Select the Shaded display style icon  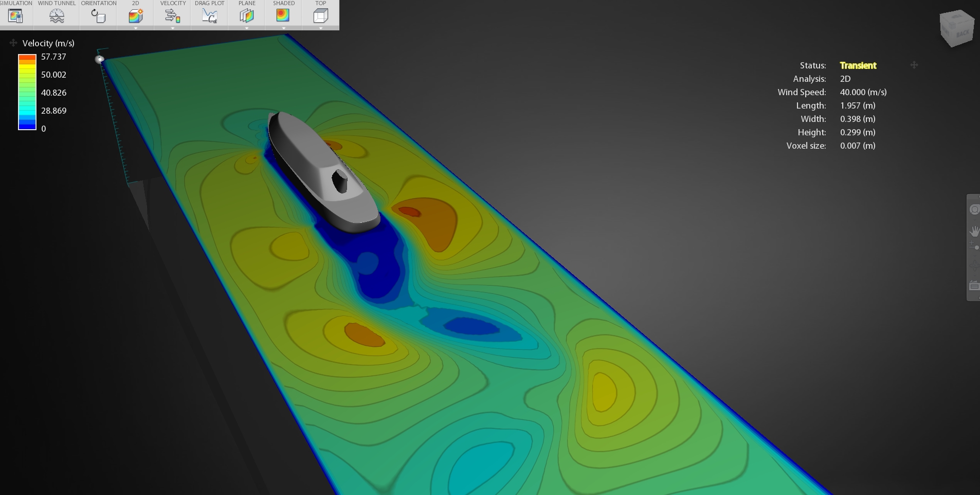click(283, 15)
